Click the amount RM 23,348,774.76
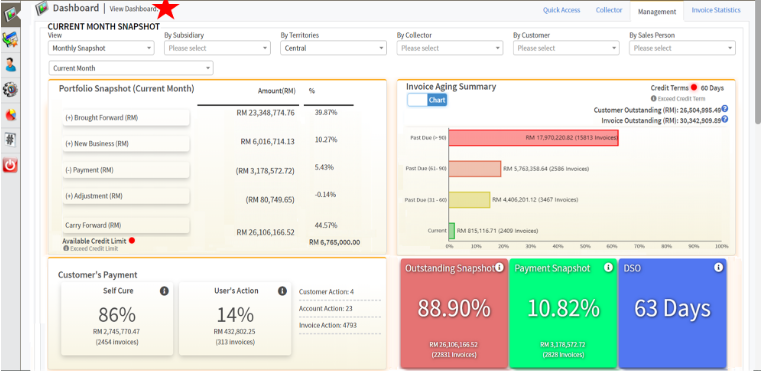This screenshot has height=375, width=764. coord(266,112)
